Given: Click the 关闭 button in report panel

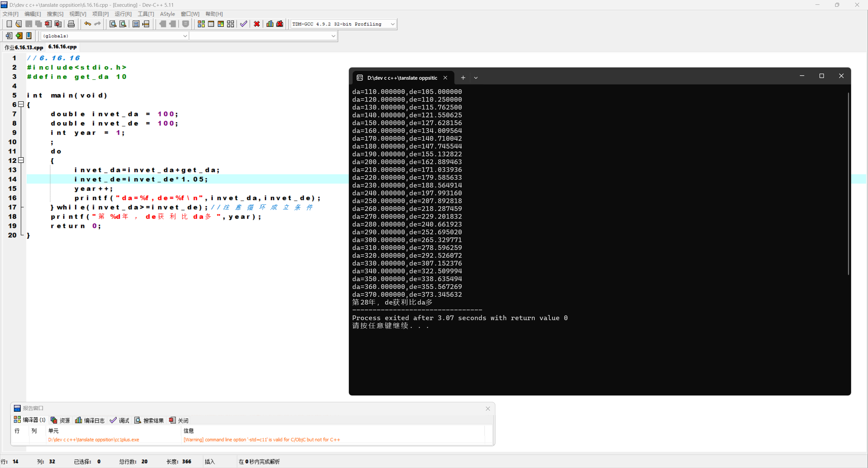Looking at the screenshot, I should (179, 420).
